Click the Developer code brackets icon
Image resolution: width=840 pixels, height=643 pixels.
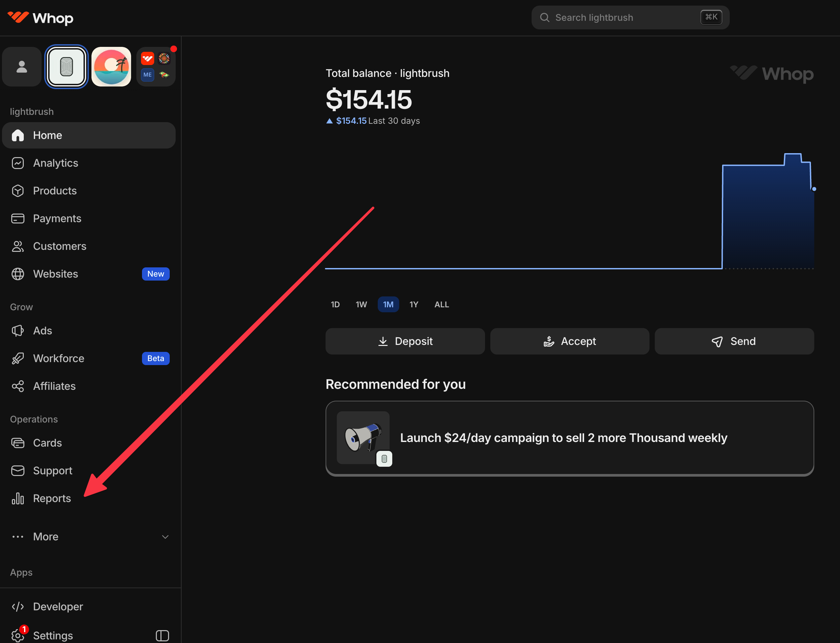click(x=17, y=607)
